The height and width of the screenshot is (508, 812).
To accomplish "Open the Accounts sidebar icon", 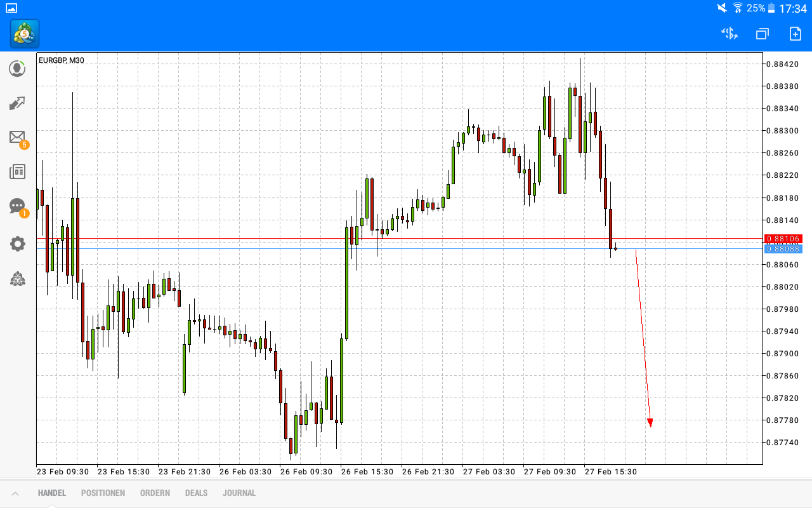I will (x=17, y=69).
